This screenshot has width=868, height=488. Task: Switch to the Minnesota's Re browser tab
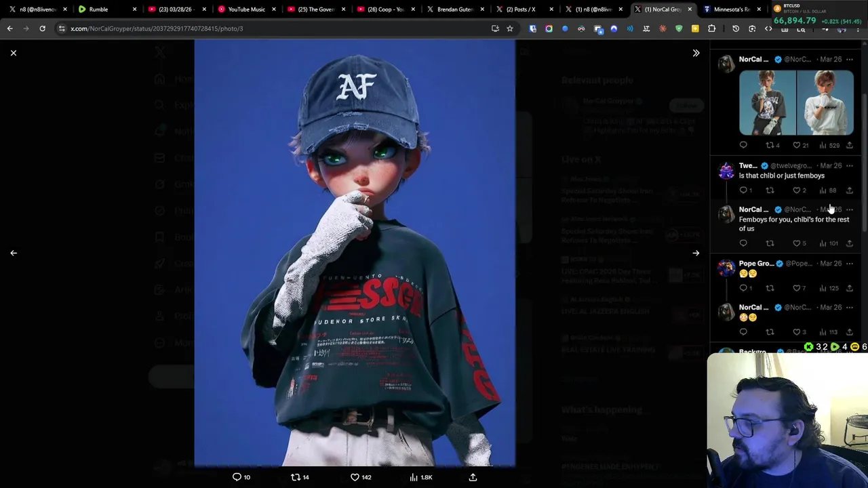[731, 9]
